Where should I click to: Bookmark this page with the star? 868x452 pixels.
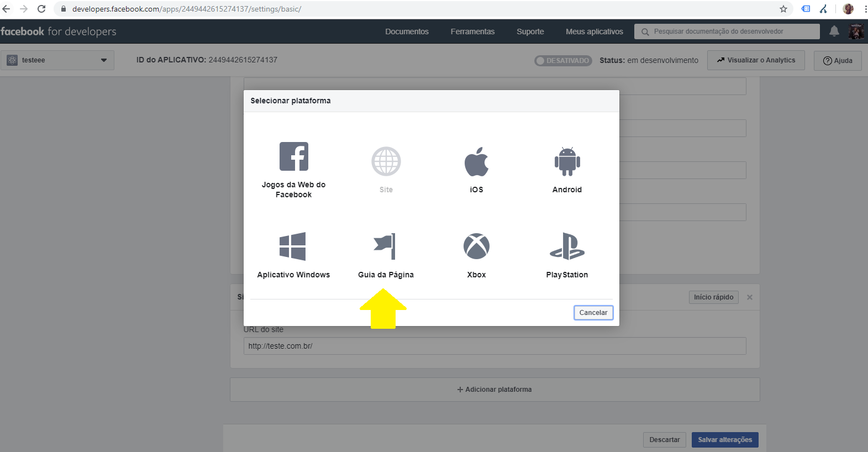pyautogui.click(x=783, y=9)
